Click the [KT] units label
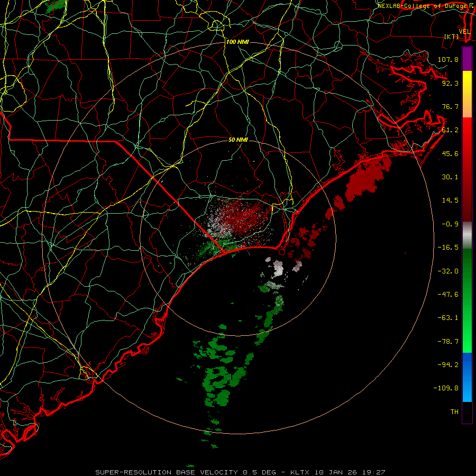This screenshot has height=476, width=476. tap(452, 36)
